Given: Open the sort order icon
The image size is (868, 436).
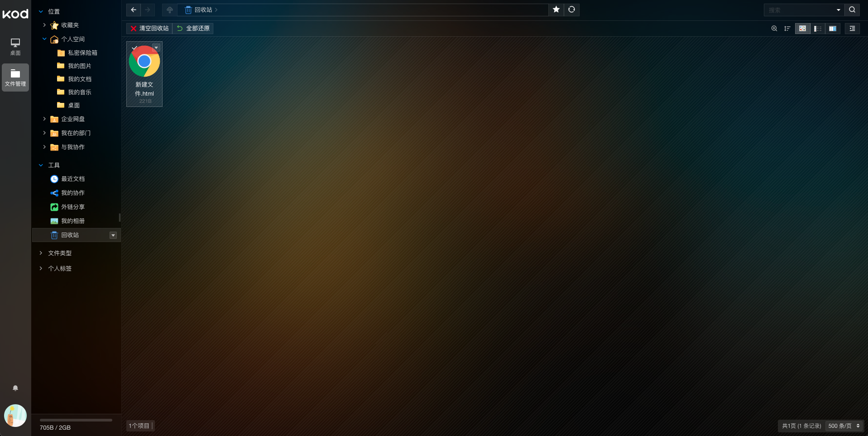Looking at the screenshot, I should (x=787, y=29).
